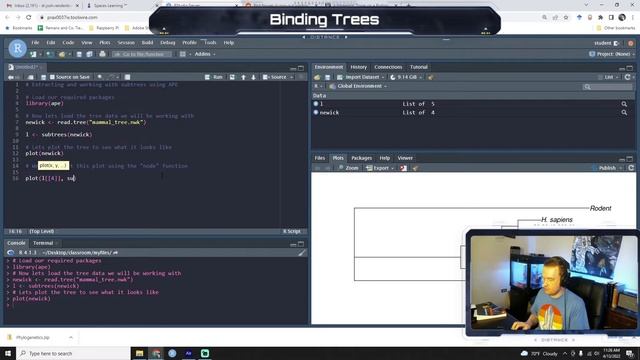Click the red quit session power icon

(x=631, y=43)
